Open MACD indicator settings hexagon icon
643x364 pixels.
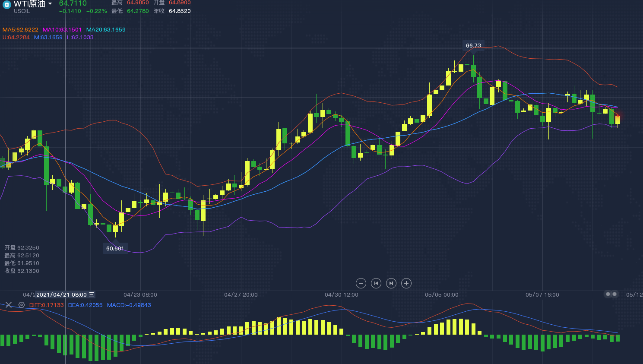[21, 305]
